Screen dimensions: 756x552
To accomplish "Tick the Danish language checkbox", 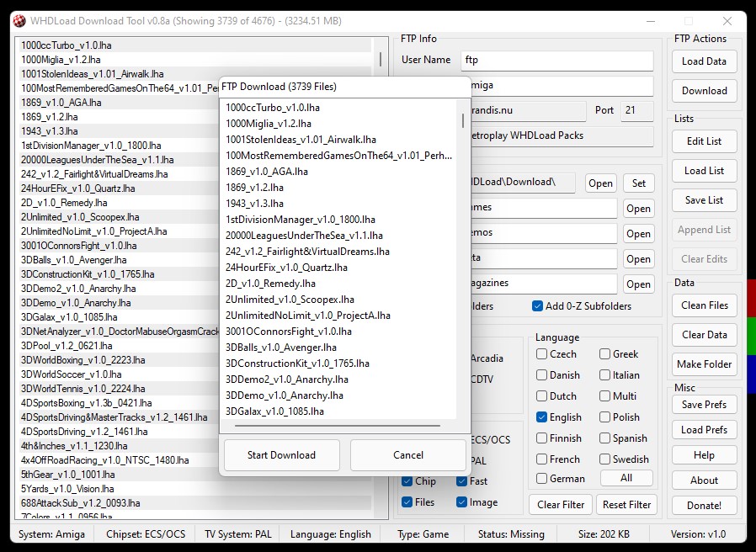I will pyautogui.click(x=541, y=375).
